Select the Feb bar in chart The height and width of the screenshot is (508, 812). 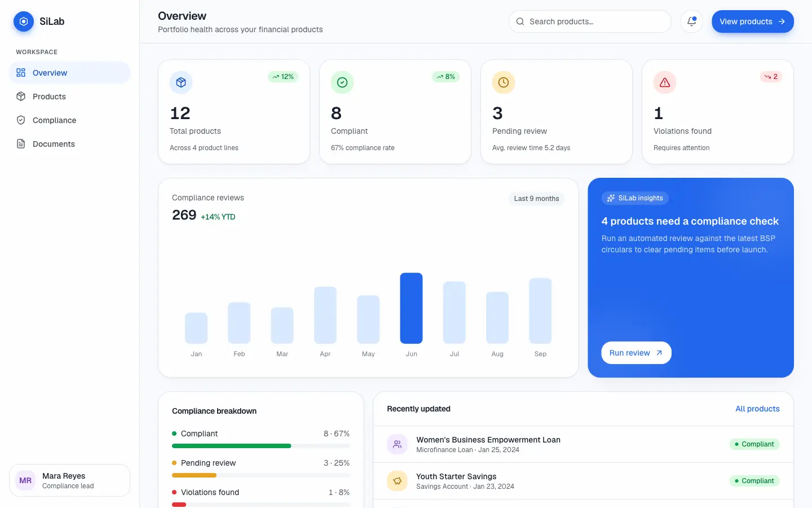point(239,323)
